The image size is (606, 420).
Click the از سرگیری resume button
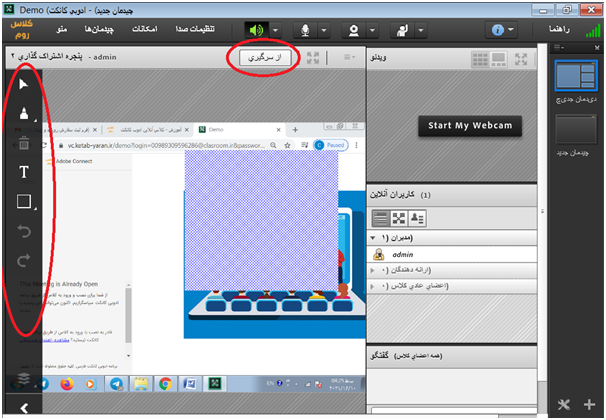pos(265,58)
